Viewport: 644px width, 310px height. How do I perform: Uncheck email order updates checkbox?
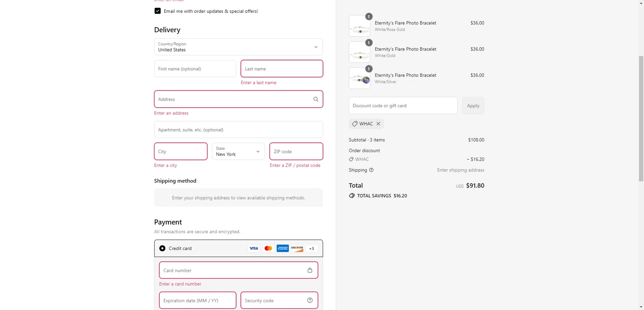tap(158, 11)
